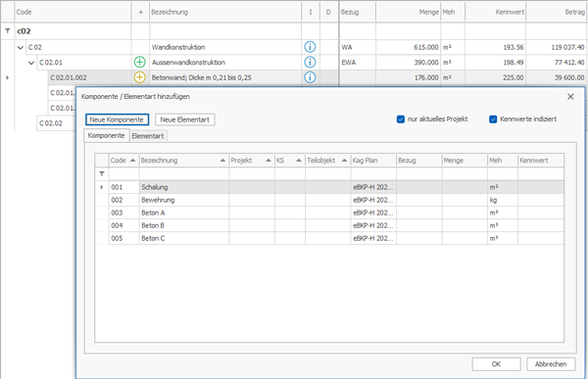The image size is (588, 379).
Task: Click Menge value 176.000
Action: (426, 77)
